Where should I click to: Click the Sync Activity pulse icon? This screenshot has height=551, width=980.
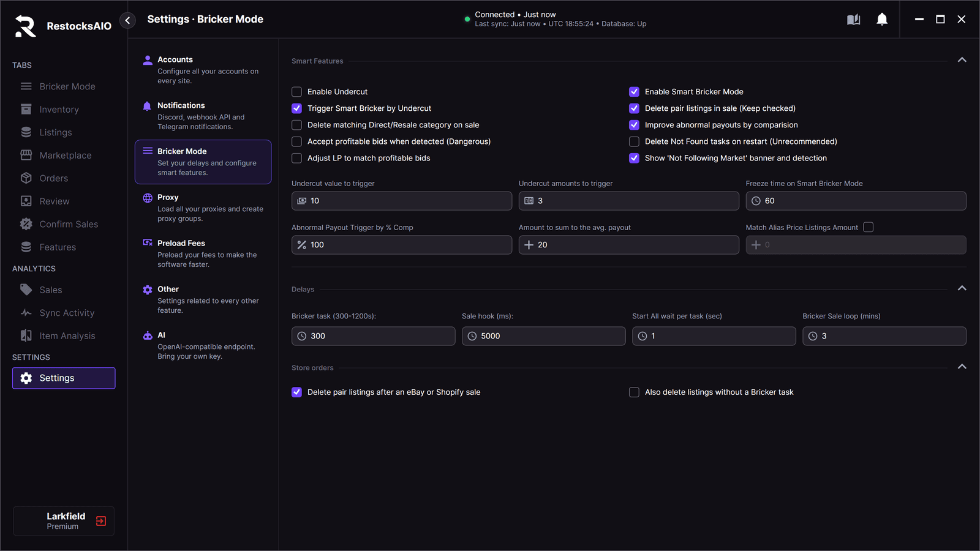point(26,313)
